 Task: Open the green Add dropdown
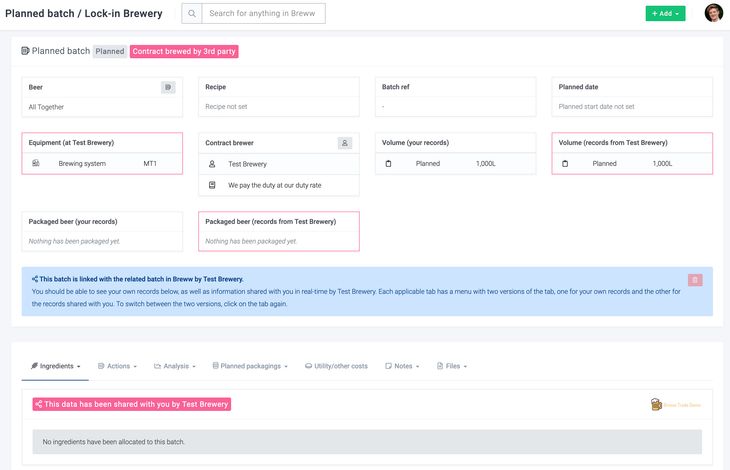(x=665, y=14)
